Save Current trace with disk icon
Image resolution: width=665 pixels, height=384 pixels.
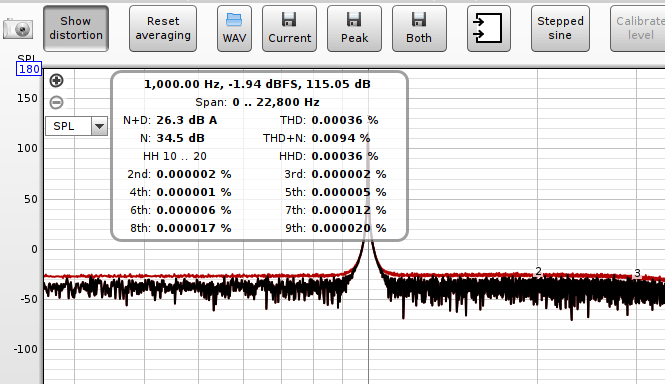pos(289,28)
